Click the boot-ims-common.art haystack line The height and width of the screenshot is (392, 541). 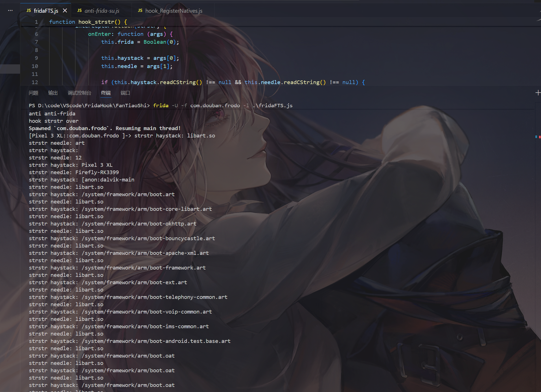click(x=119, y=326)
